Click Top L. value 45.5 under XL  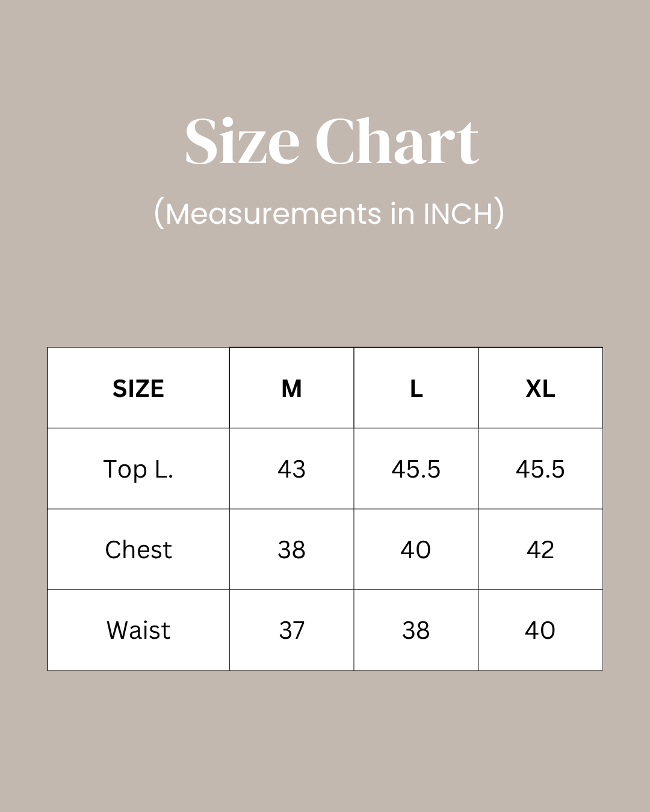pyautogui.click(x=540, y=469)
